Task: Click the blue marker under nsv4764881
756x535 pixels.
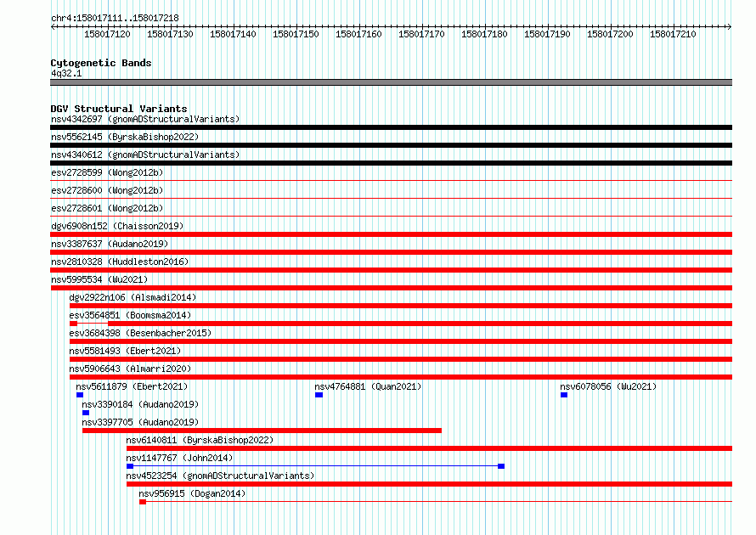Action: tap(319, 395)
